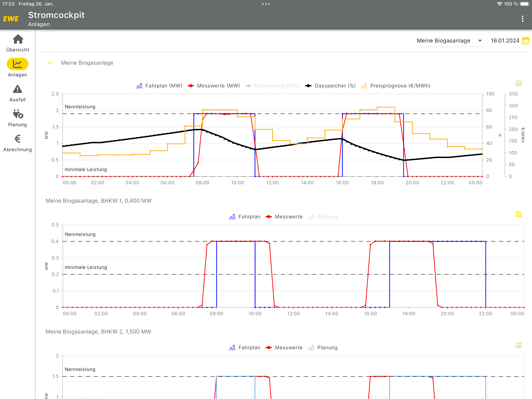The image size is (532, 399).
Task: Enable Planung series in BHKW 1 chart
Action: [322, 217]
